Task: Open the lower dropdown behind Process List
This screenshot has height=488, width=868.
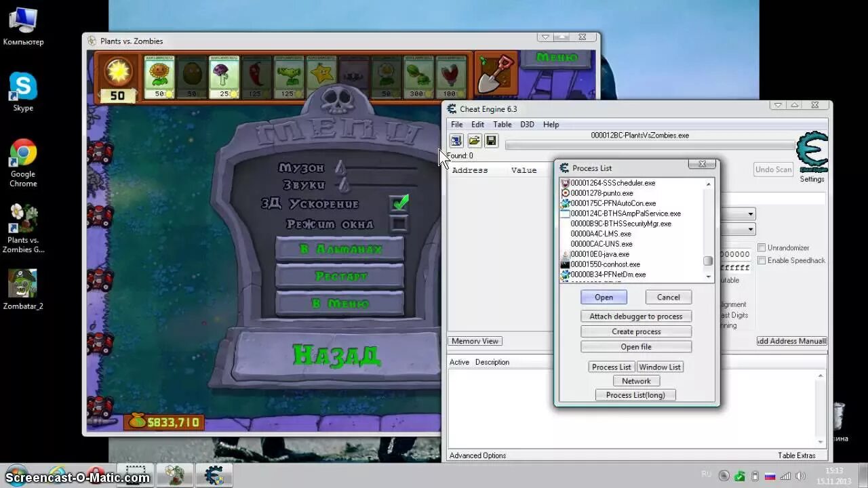Action: click(750, 230)
